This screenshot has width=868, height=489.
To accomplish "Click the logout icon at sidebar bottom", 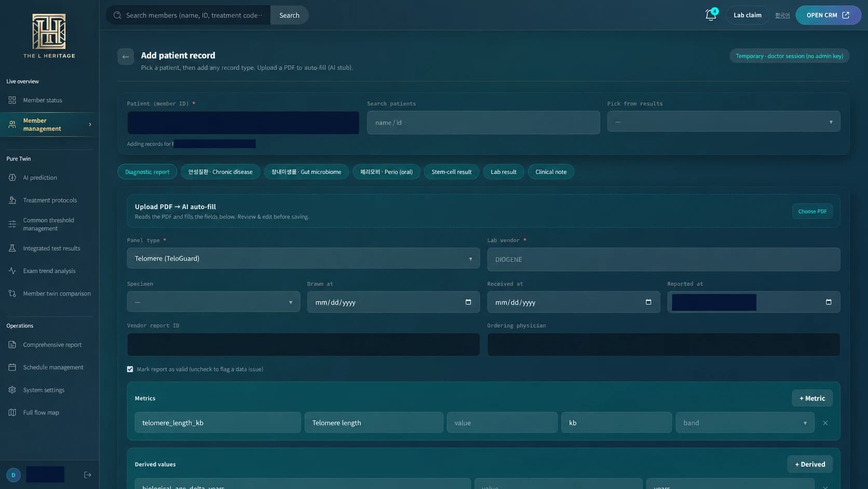I will pyautogui.click(x=88, y=474).
